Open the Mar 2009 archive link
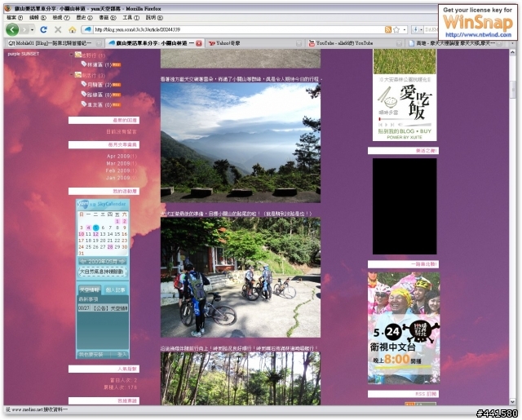 [122, 163]
